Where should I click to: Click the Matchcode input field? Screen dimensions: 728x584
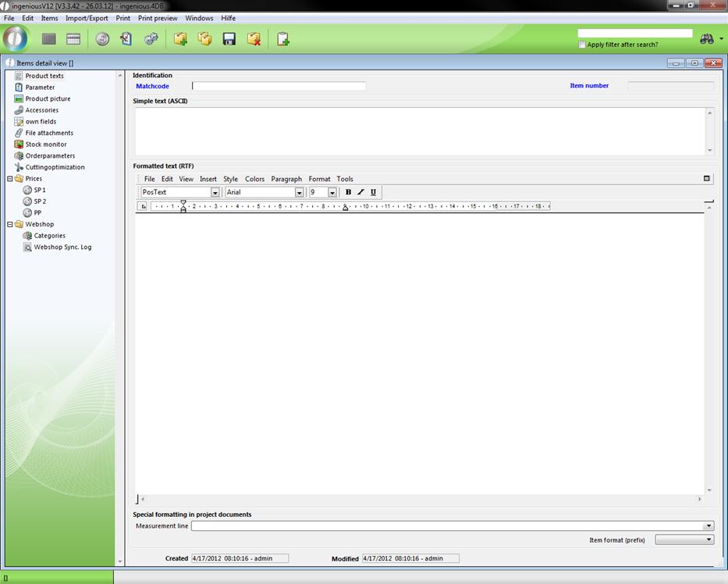(279, 86)
